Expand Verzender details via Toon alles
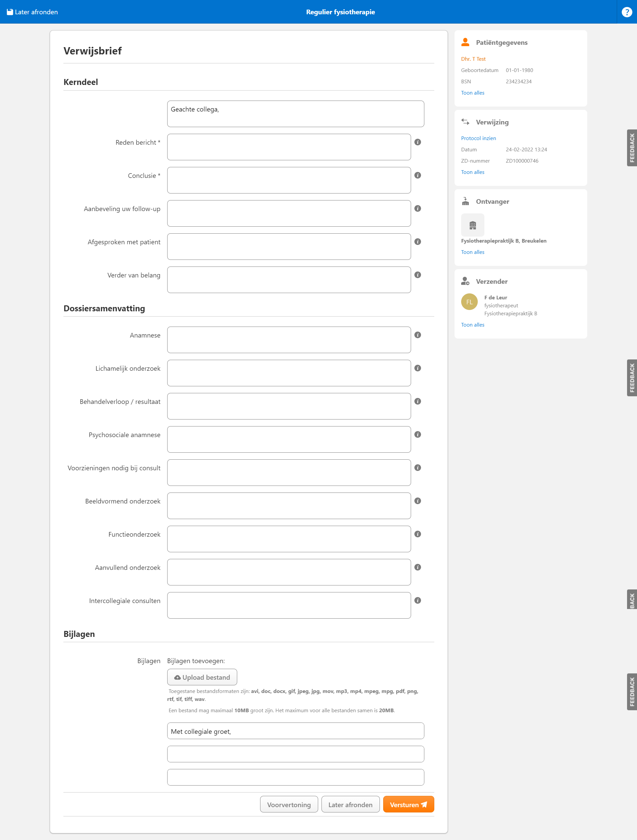Screen dimensions: 637x840 pos(472,325)
